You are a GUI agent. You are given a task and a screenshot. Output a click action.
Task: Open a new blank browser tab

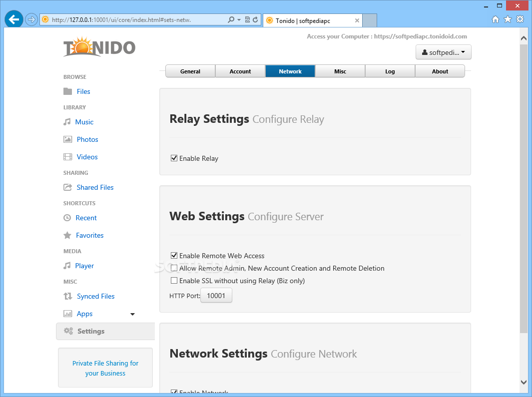point(370,20)
